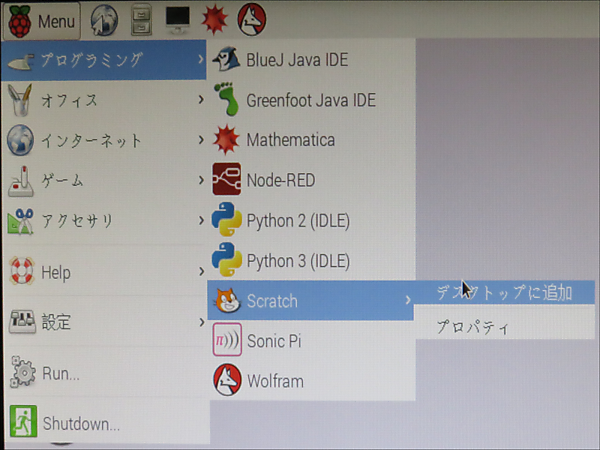Click the 設定 mixer sliders icon
Screen dimensions: 600x450
click(22, 322)
